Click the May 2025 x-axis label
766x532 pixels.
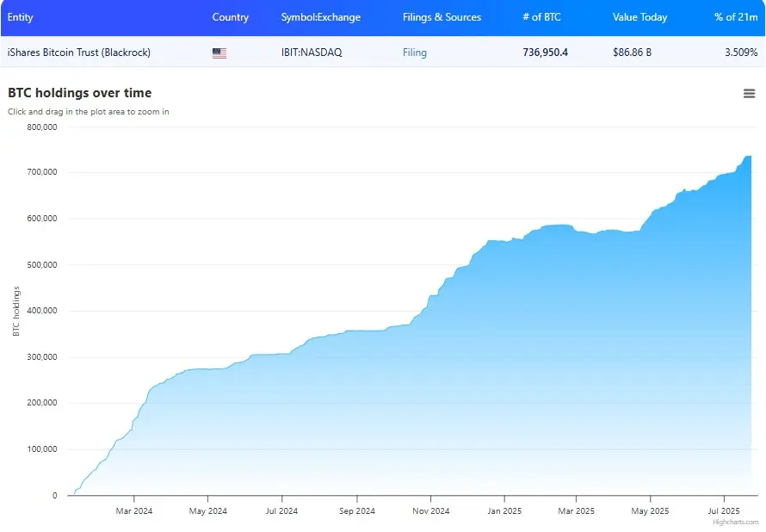coord(650,511)
